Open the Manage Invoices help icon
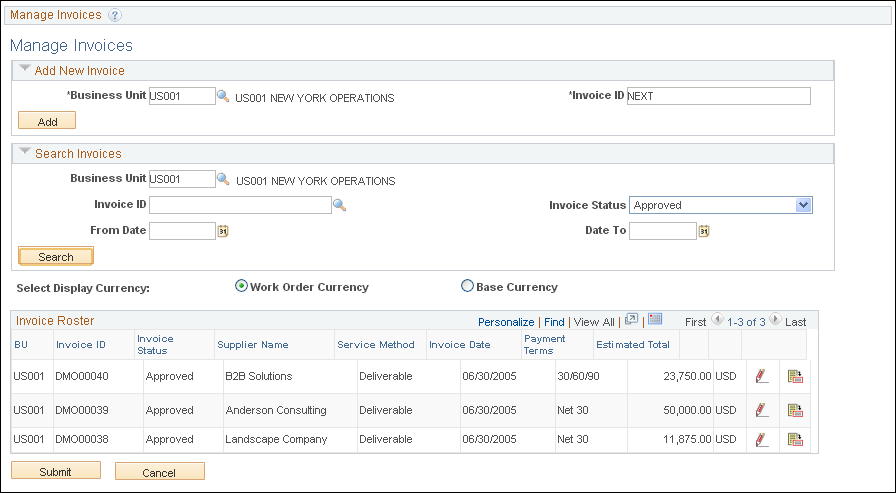Image resolution: width=896 pixels, height=493 pixels. click(x=114, y=15)
